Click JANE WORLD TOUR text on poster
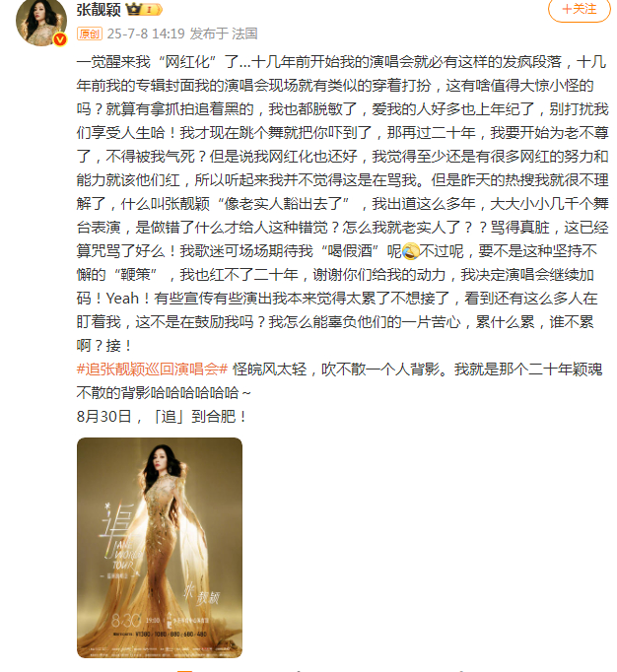This screenshot has height=672, width=617. (x=125, y=555)
